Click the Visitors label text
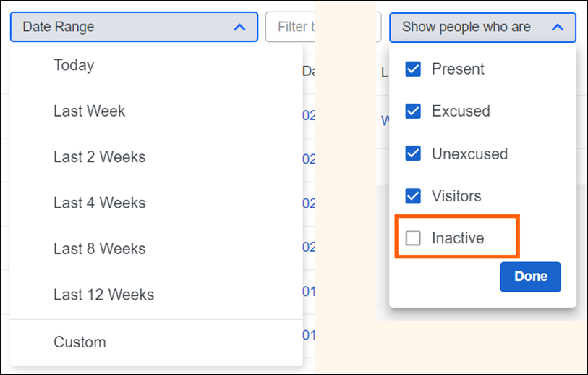Screen dimensions: 588x375 [x=456, y=195]
